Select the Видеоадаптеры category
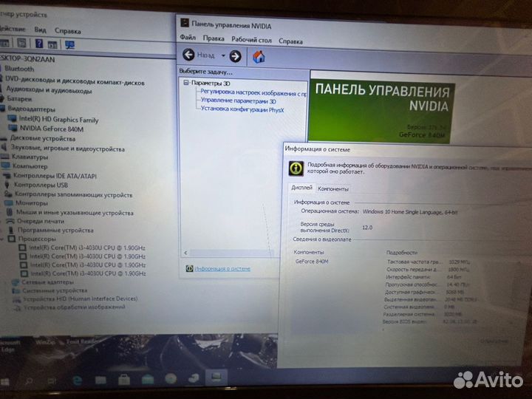 click(x=31, y=109)
